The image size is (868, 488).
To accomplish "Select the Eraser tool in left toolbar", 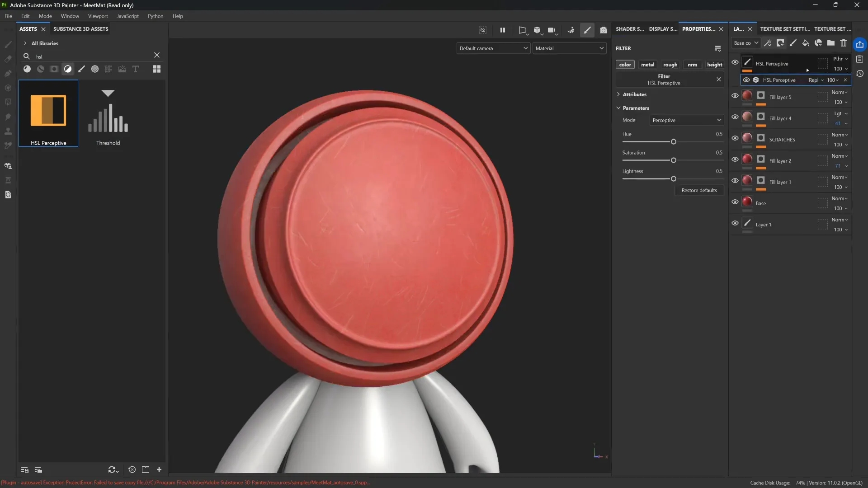I will pos(8,59).
